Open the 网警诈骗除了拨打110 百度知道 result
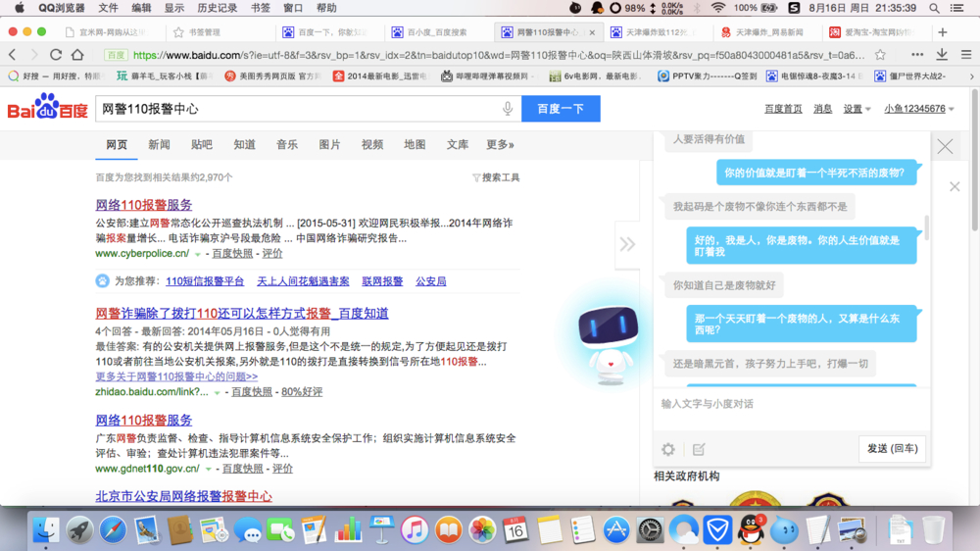The width and height of the screenshot is (980, 551). tap(242, 314)
